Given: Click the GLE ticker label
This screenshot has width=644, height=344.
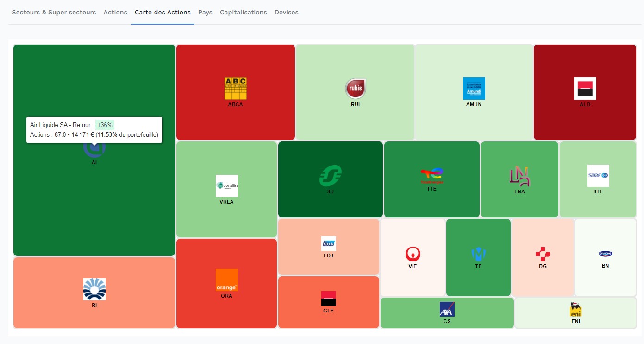Looking at the screenshot, I should click(x=329, y=311).
